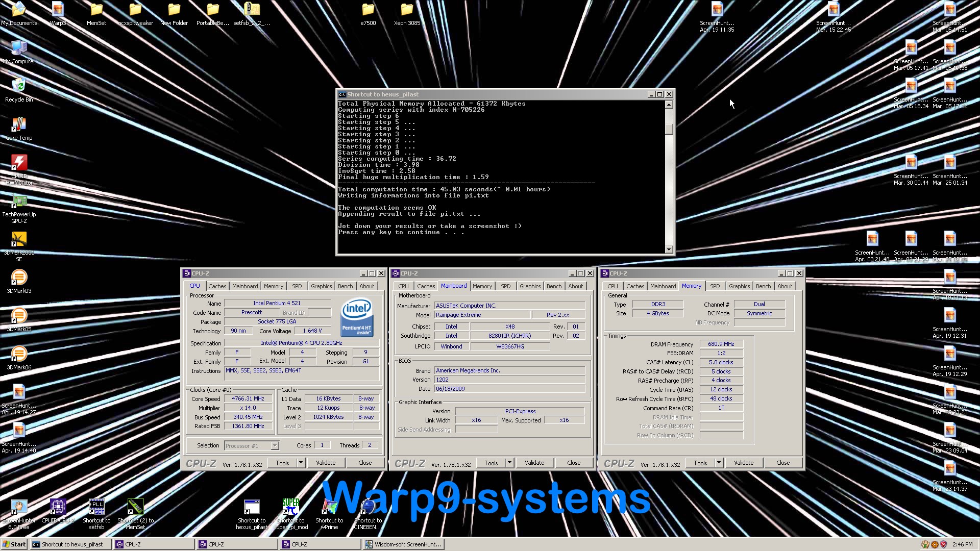Open About tab in right CPU-Z window
Screen dimensions: 980x551
tap(785, 286)
